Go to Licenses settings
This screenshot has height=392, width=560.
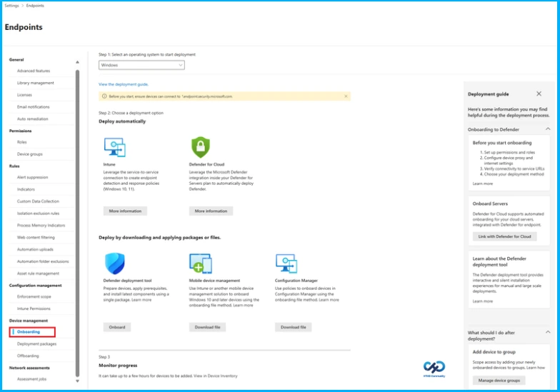(x=24, y=95)
